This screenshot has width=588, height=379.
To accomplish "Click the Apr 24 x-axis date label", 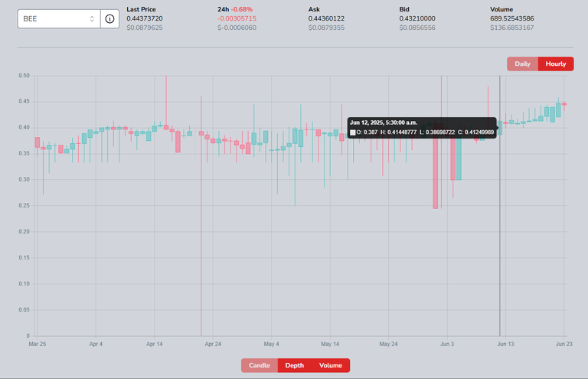I will coord(213,344).
